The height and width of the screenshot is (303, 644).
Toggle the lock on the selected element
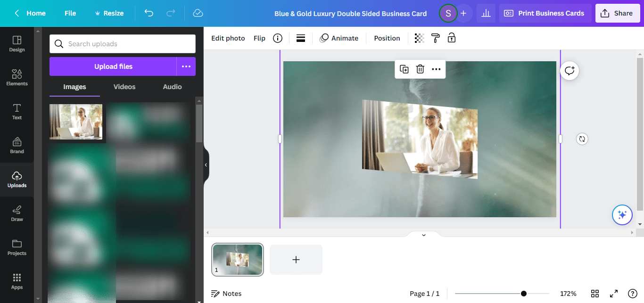point(451,38)
